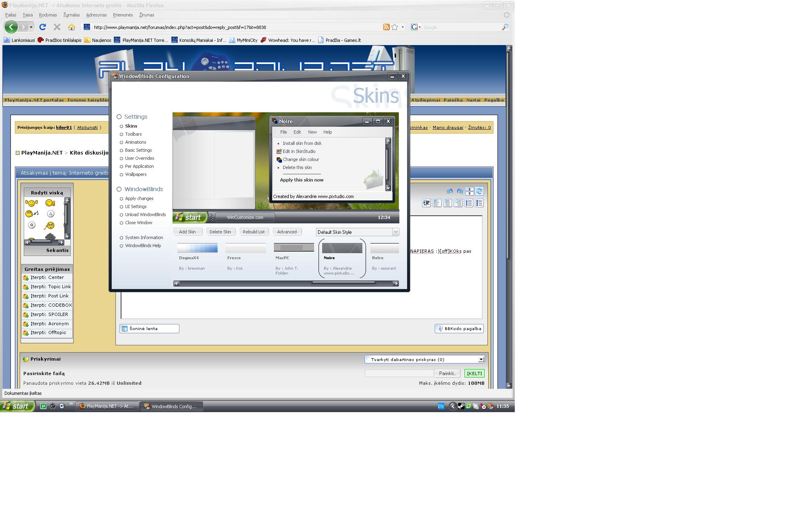Align text right in post editor

(x=458, y=203)
